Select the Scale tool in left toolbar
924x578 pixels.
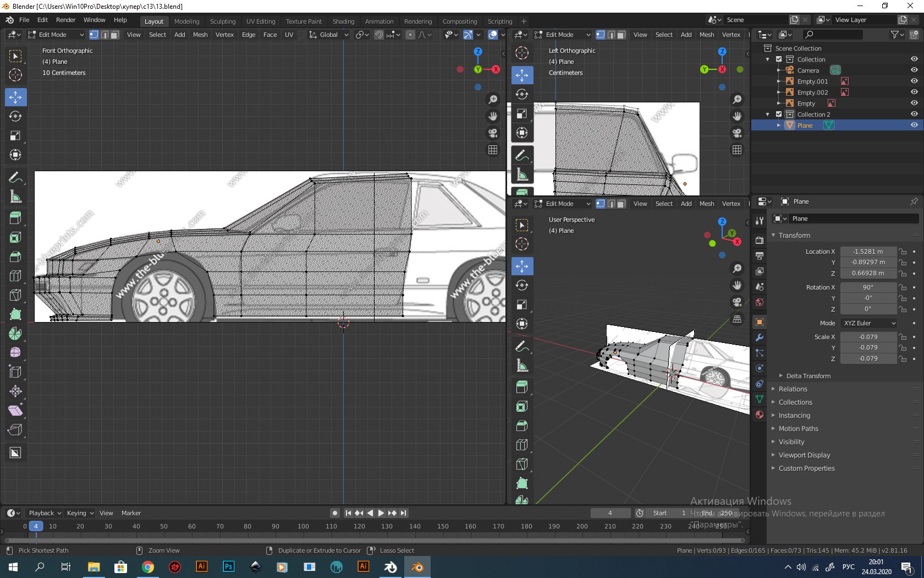tap(15, 136)
